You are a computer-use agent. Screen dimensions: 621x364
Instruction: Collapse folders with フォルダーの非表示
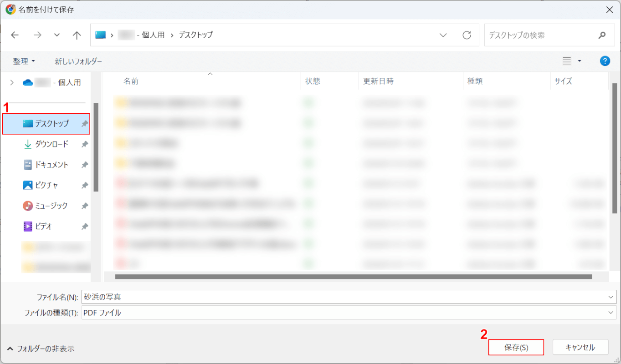(41, 349)
